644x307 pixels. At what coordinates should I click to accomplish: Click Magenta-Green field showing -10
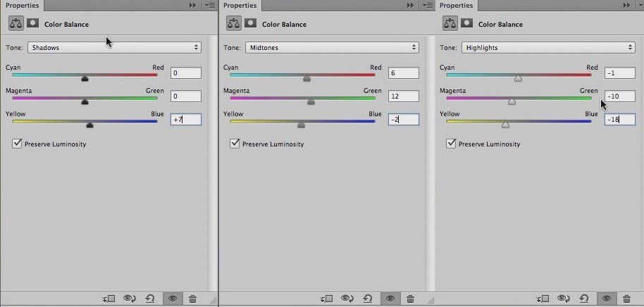620,96
